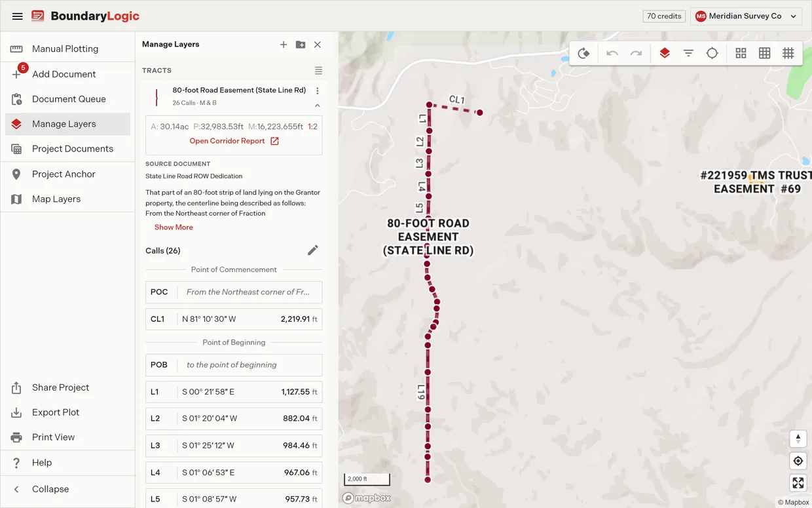Open Print View
The width and height of the screenshot is (812, 508).
pos(67,437)
